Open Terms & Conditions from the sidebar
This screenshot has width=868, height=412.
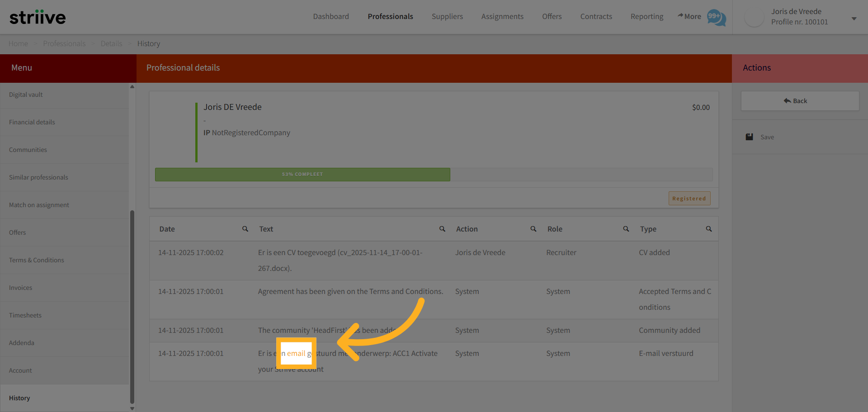(x=36, y=260)
